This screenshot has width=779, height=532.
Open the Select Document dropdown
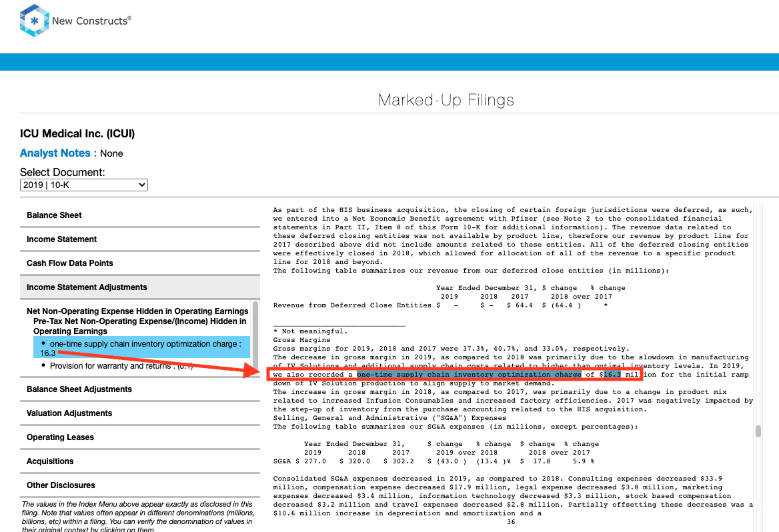[84, 185]
